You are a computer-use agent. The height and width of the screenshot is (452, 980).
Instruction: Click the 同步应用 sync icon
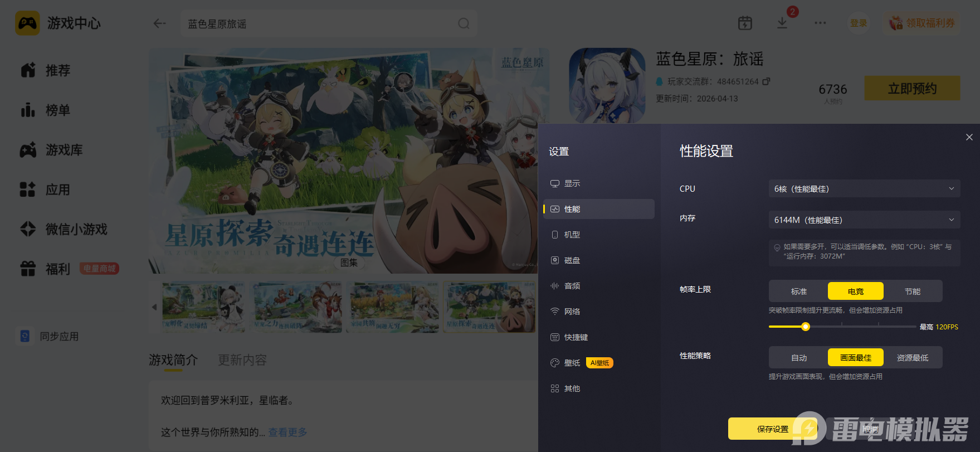[25, 336]
